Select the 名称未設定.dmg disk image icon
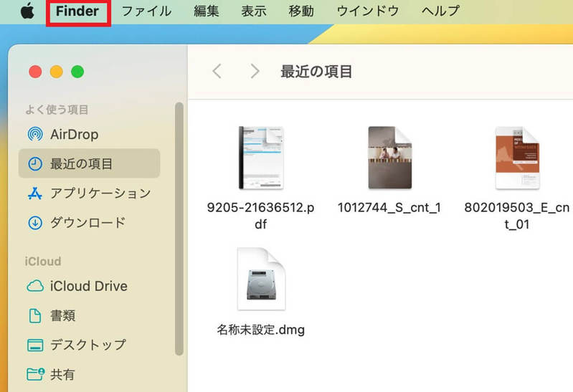The height and width of the screenshot is (392, 573). [x=261, y=279]
